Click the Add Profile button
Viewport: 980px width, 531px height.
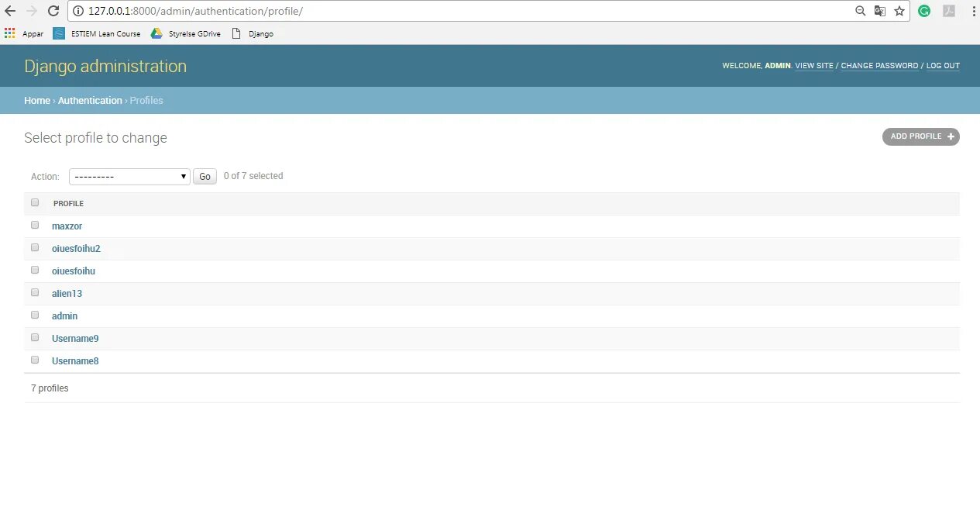pos(920,136)
